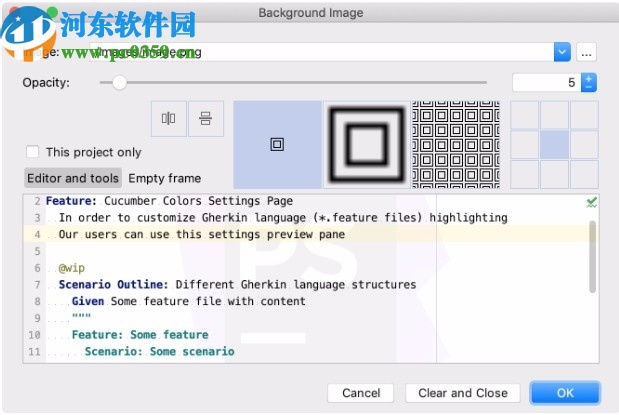Image resolution: width=619 pixels, height=415 pixels.
Task: Click 'Feature: Some feature' line in preview
Action: (140, 334)
